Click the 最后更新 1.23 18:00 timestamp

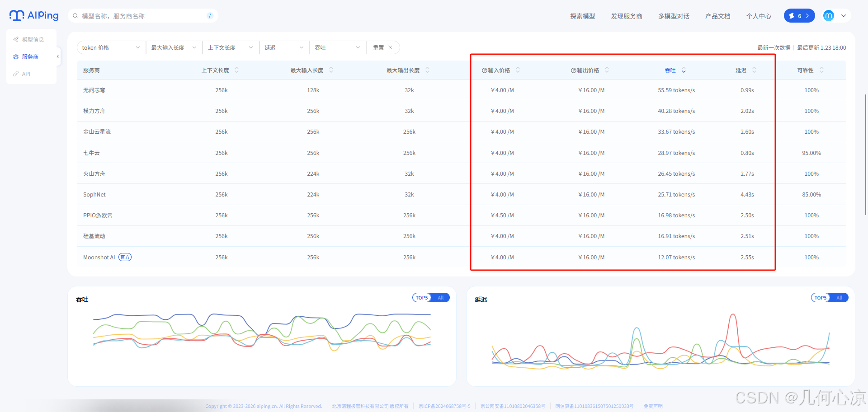(x=821, y=48)
